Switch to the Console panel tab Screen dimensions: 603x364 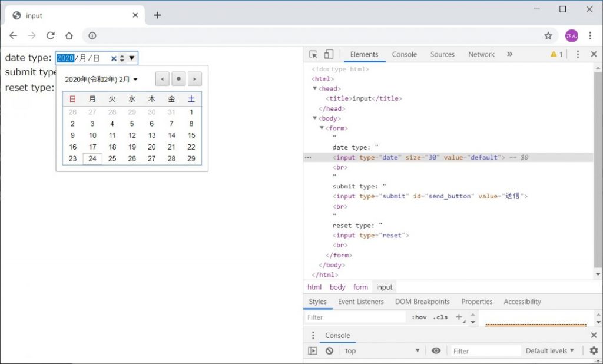pyautogui.click(x=404, y=54)
